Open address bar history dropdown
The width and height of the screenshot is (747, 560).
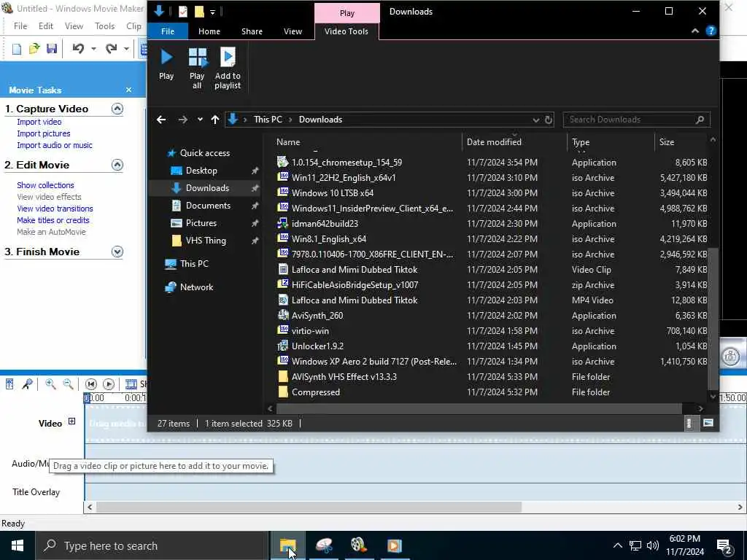[535, 120]
